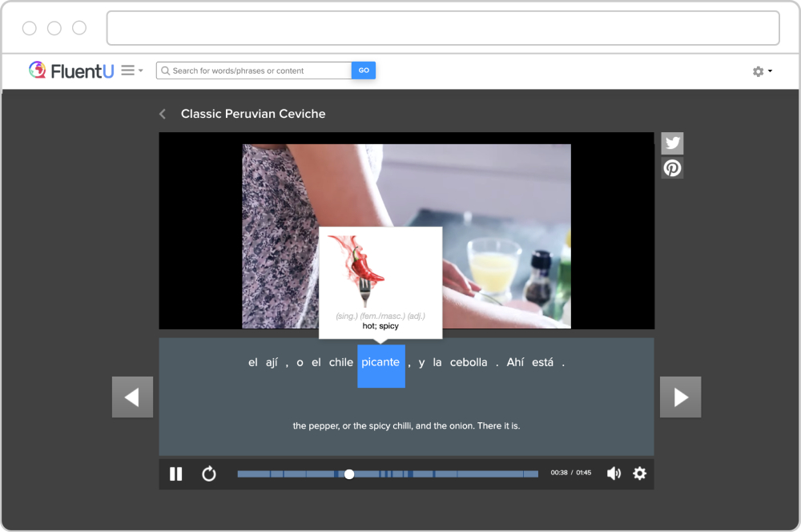Go back using the arrow beside the title
801x532 pixels.
point(163,114)
